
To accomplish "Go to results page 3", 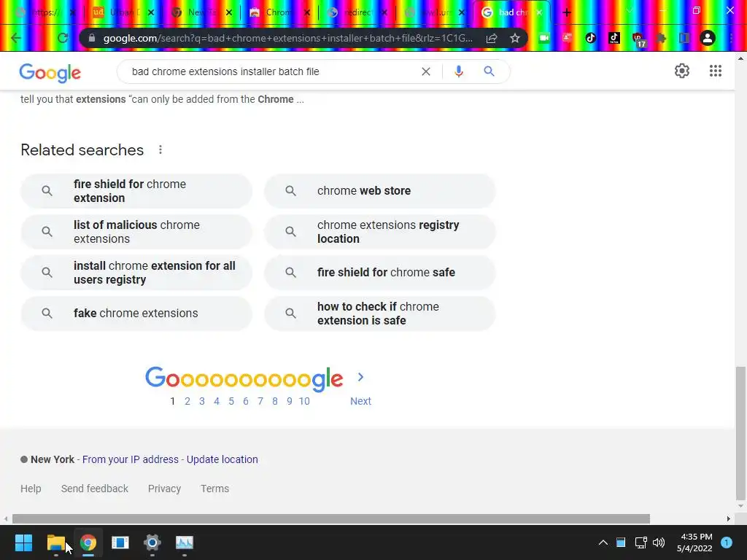I will coord(202,402).
